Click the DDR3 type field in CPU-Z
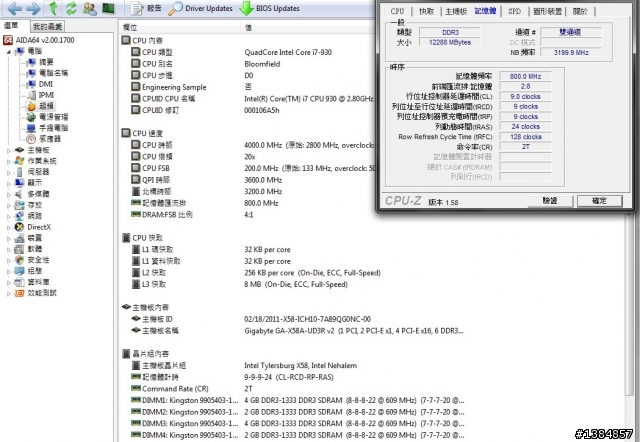This screenshot has height=442, width=640. [x=450, y=32]
